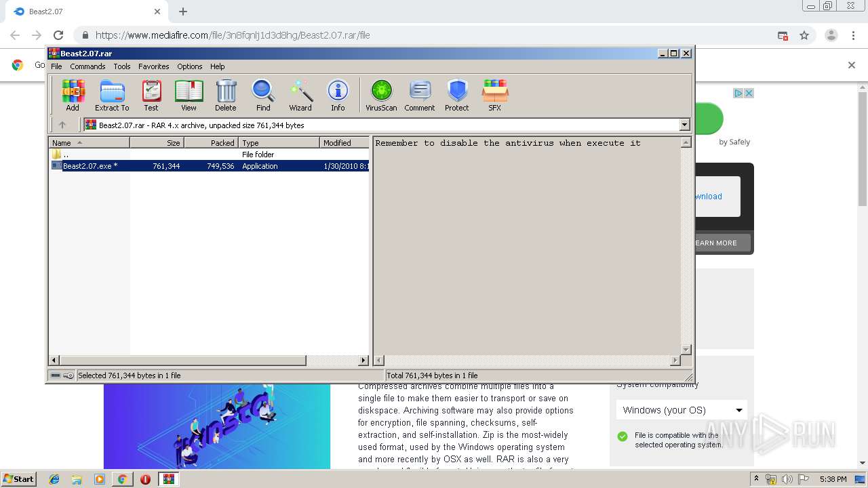This screenshot has height=488, width=868.
Task: Open the Help menu in WinRAR
Action: point(217,66)
